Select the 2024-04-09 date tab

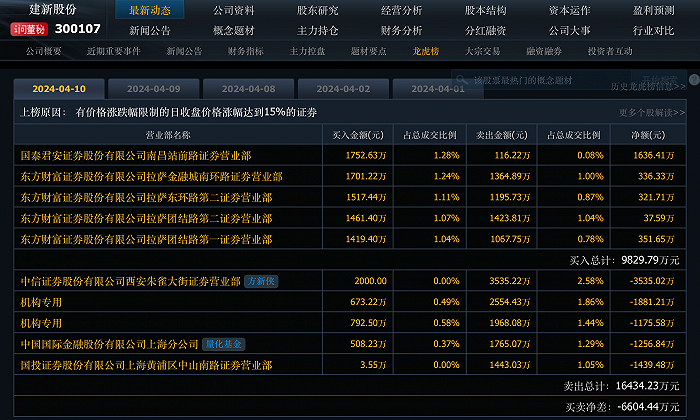pos(154,89)
